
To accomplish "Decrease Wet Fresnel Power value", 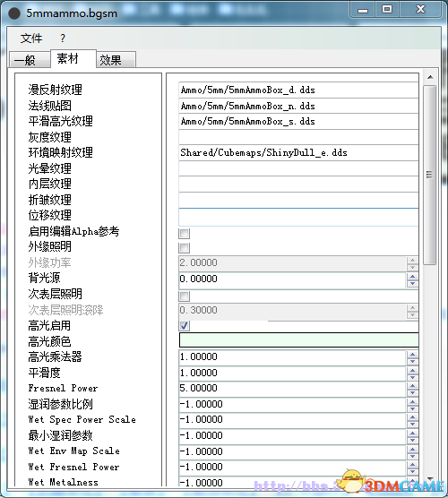I will click(412, 472).
